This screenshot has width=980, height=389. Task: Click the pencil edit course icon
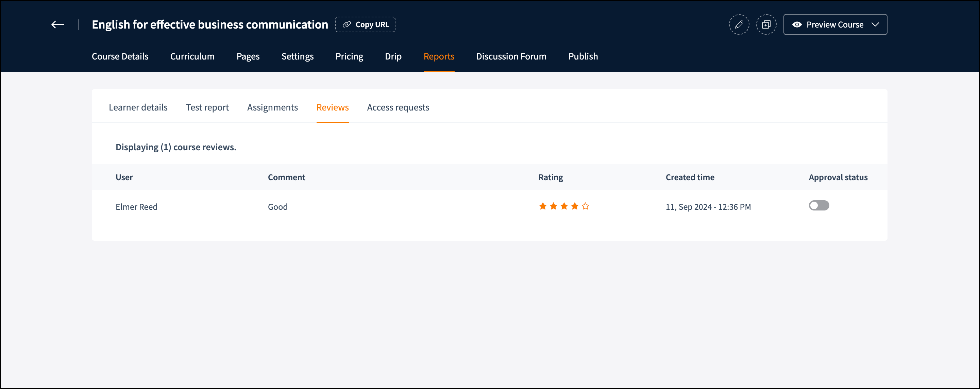point(739,25)
